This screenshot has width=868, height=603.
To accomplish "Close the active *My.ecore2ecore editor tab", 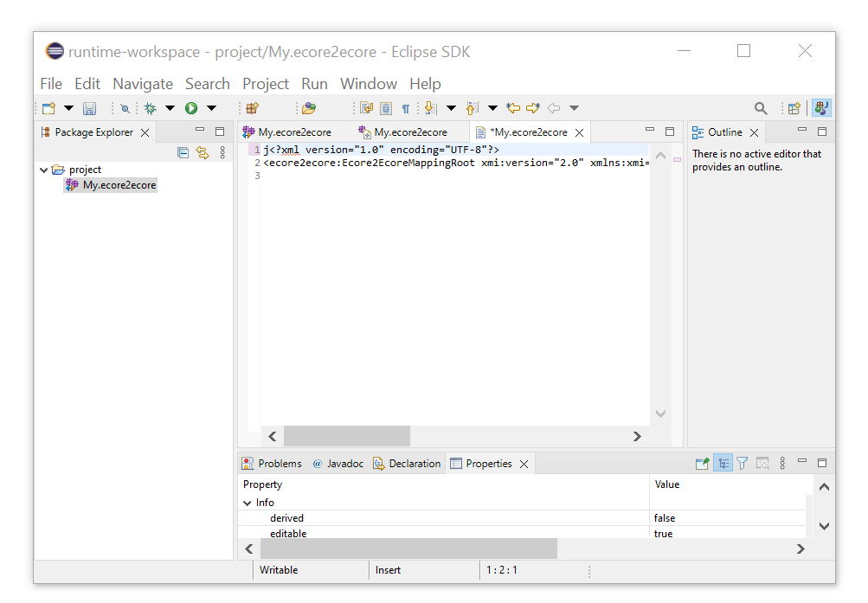I will click(580, 132).
